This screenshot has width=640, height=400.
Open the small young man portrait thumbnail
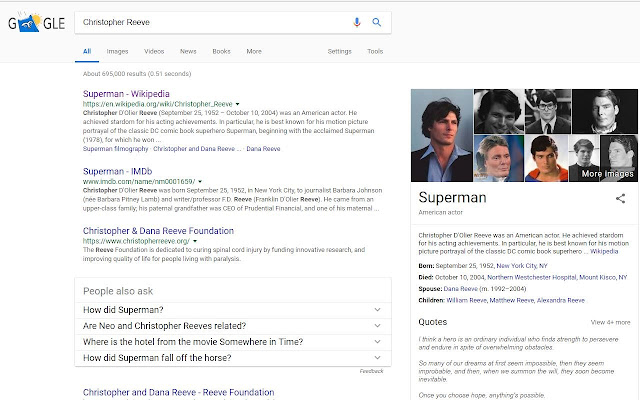tap(584, 158)
